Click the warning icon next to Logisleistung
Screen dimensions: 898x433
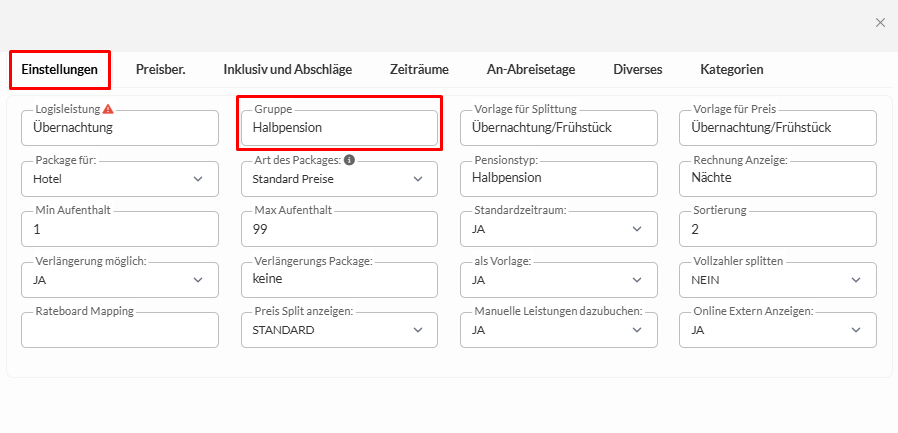tap(108, 109)
